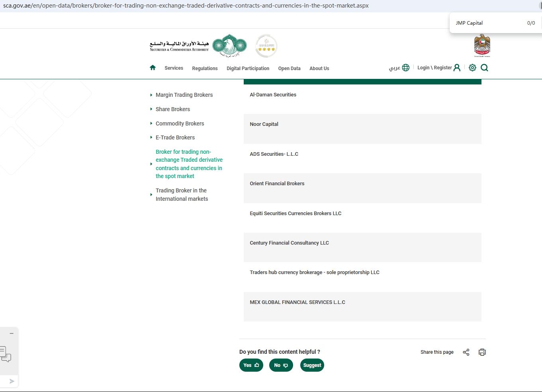The image size is (542, 392).
Task: Open Margin Trading Brokers list
Action: 184,95
